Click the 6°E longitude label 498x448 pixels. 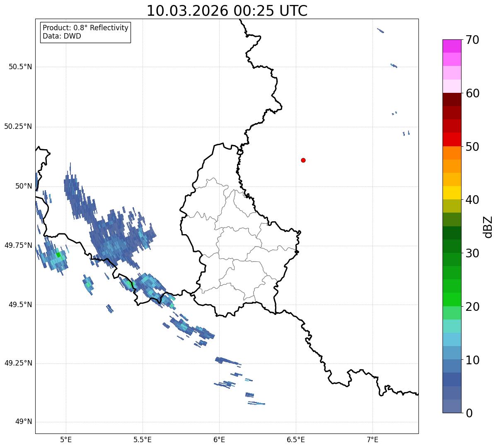[x=219, y=440]
